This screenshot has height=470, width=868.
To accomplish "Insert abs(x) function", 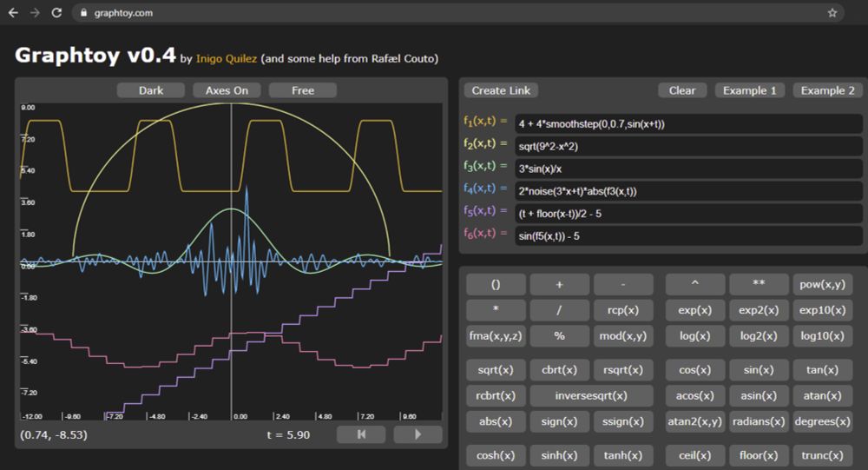I will point(496,421).
